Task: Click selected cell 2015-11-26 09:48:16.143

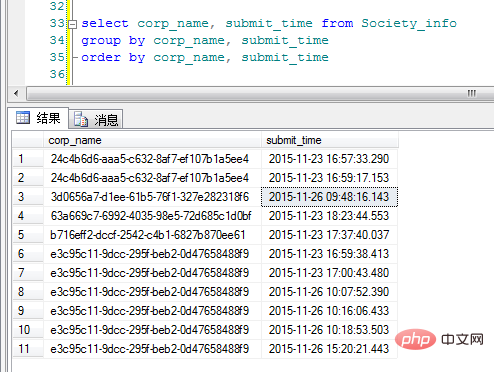Action: (330, 197)
